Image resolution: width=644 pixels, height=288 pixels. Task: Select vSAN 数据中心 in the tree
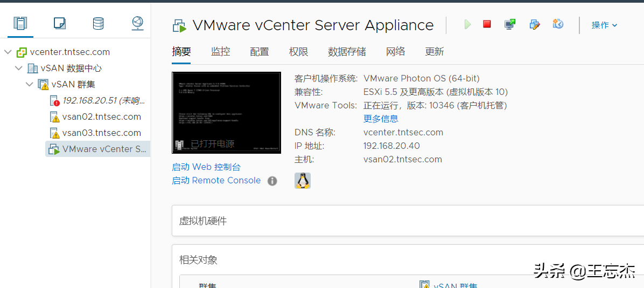71,68
